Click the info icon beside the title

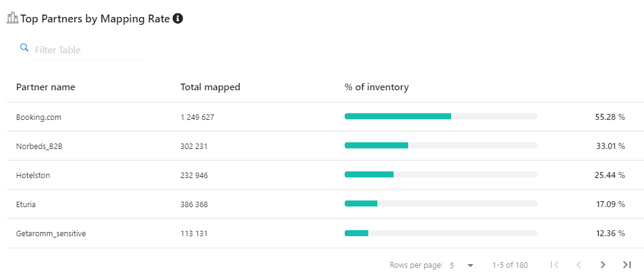178,19
